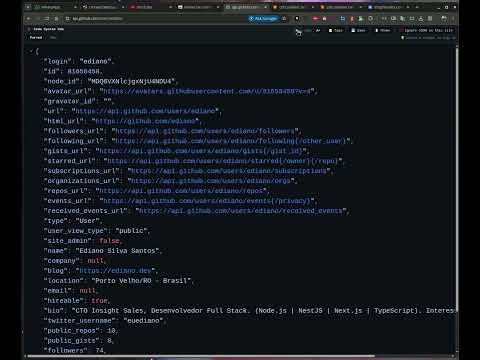Viewport: 480px width, 360px height.
Task: Focus the browser address bar URL
Action: [97, 19]
